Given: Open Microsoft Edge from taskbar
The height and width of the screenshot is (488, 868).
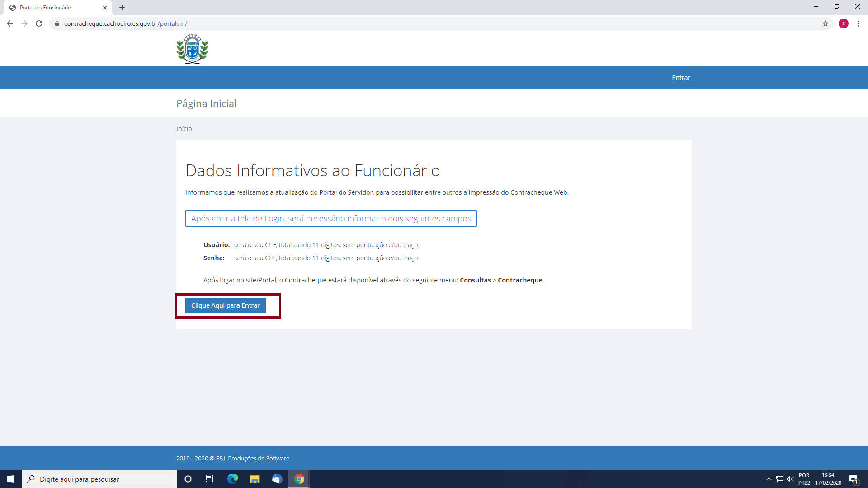Looking at the screenshot, I should click(233, 479).
